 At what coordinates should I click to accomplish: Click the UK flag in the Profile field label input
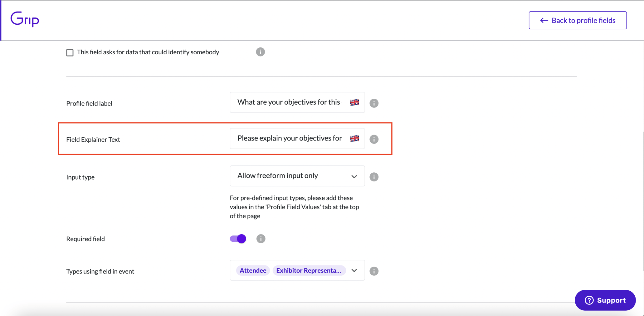[354, 102]
